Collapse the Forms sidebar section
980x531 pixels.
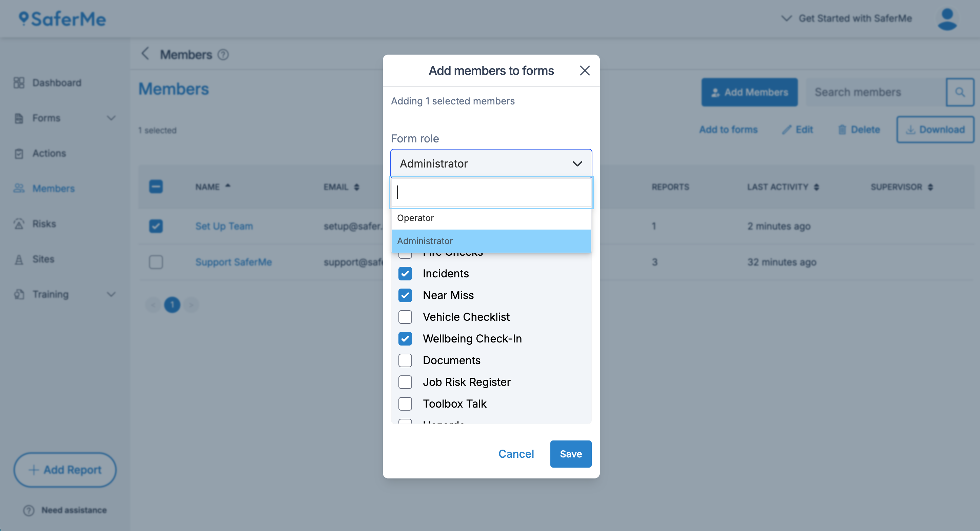pos(111,118)
